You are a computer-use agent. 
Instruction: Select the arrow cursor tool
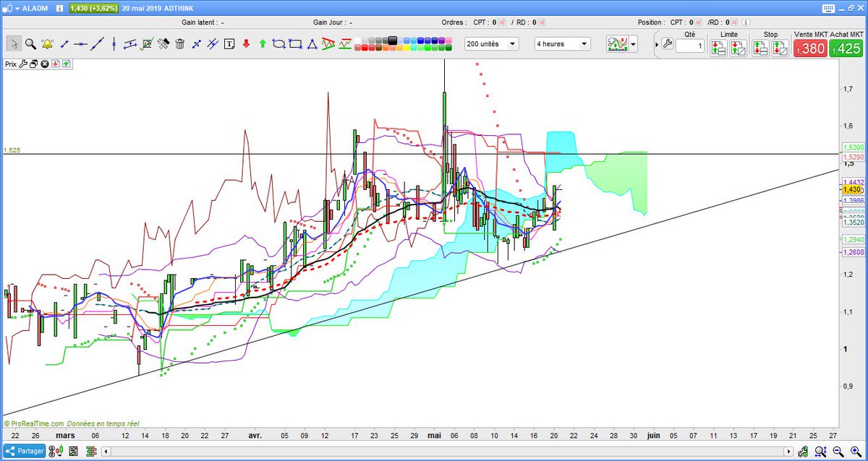coord(14,44)
